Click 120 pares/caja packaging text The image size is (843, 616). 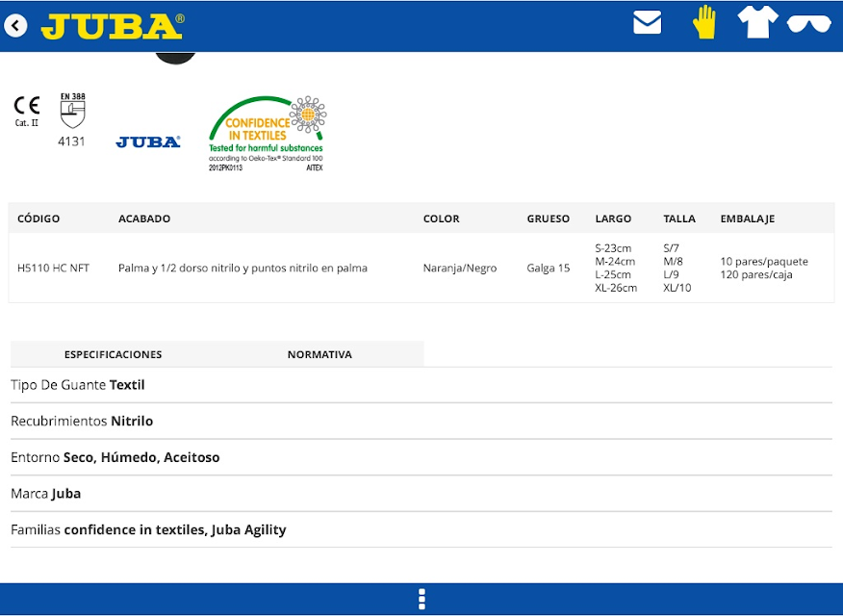click(x=756, y=274)
